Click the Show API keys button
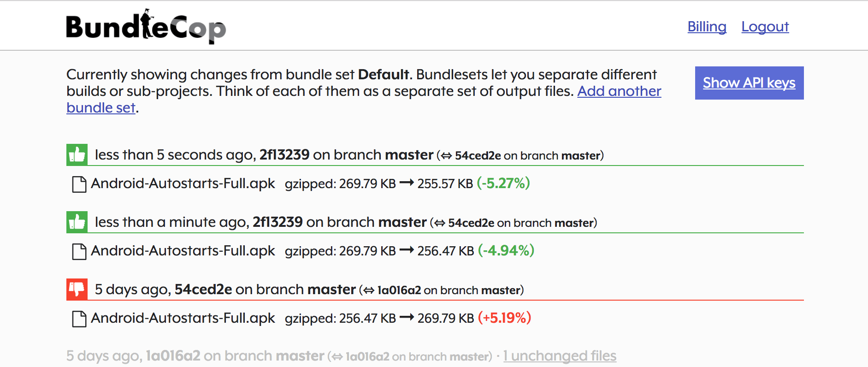The image size is (868, 367). [x=749, y=83]
